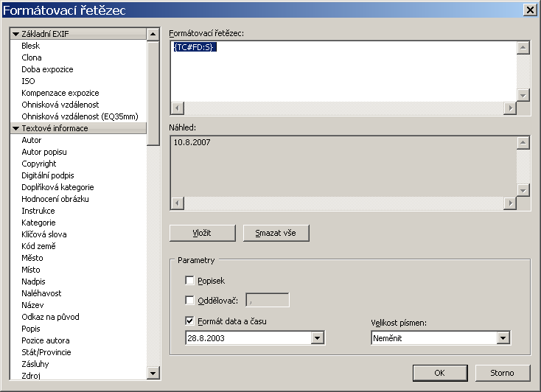
Task: Open the Velikost písmen dropdown
Action: click(x=503, y=338)
